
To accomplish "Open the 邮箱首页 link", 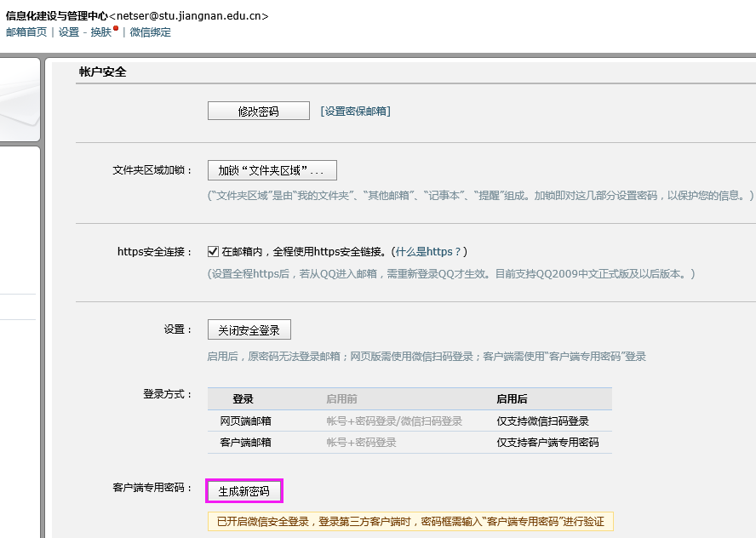I will [26, 32].
